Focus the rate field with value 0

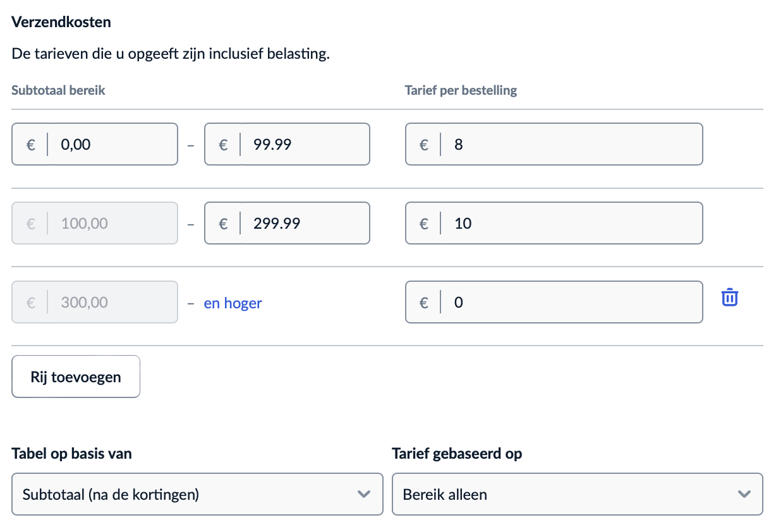tap(569, 302)
